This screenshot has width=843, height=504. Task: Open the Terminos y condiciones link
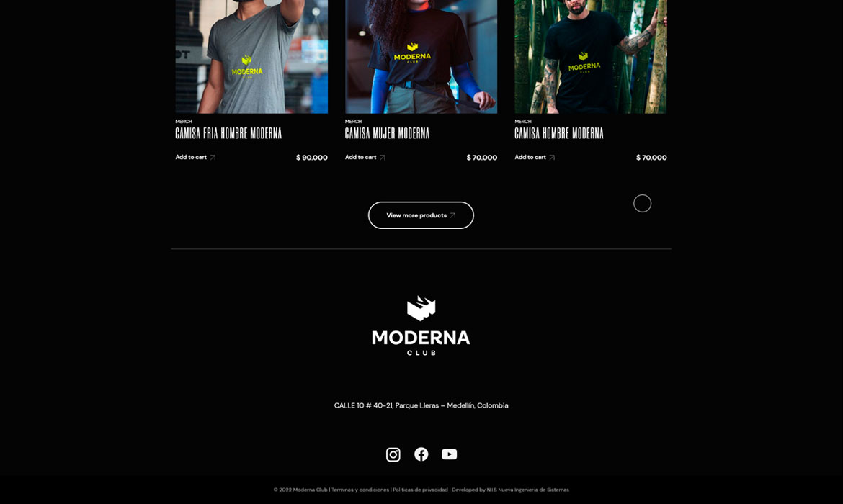click(360, 490)
